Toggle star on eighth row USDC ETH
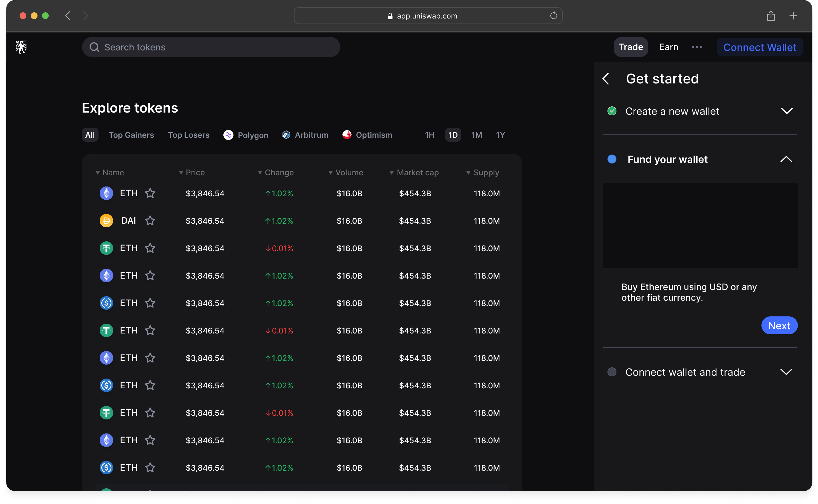The image size is (818, 504). tap(150, 385)
